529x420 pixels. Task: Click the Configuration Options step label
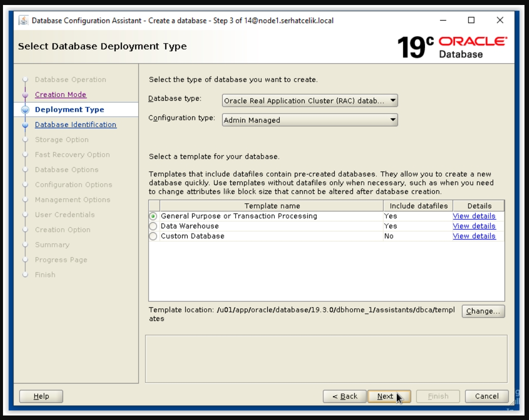(74, 185)
